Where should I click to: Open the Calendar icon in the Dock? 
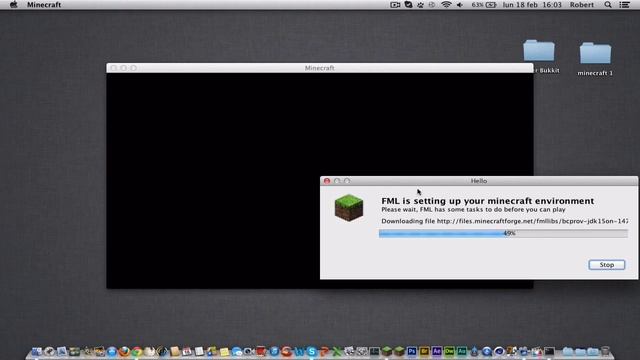pos(187,351)
